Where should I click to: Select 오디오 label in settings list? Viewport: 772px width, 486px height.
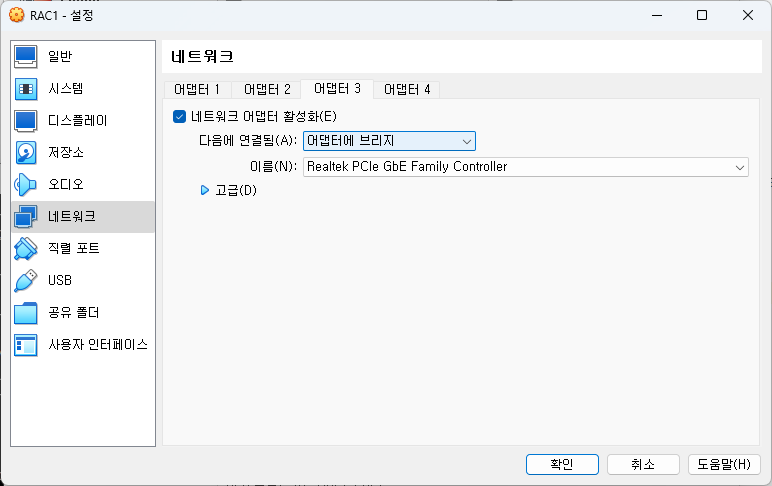click(x=65, y=185)
